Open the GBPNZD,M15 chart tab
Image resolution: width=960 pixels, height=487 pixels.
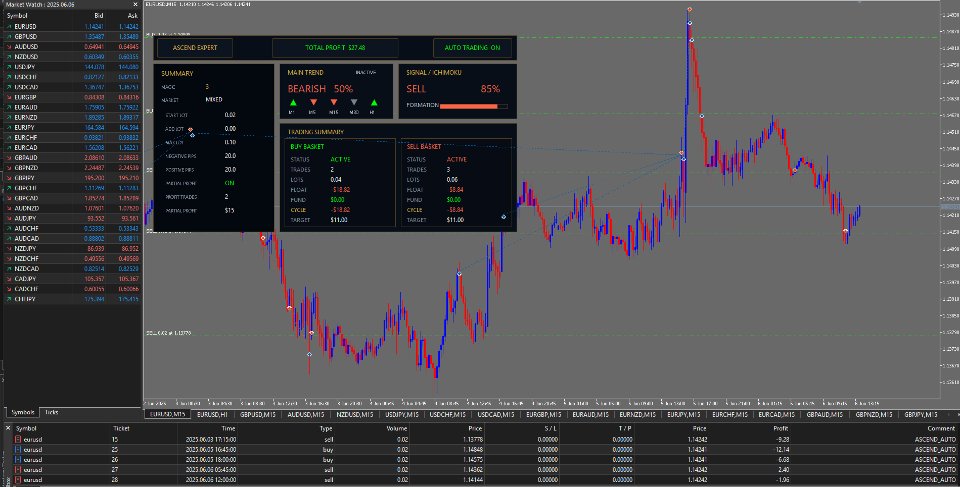pos(874,415)
